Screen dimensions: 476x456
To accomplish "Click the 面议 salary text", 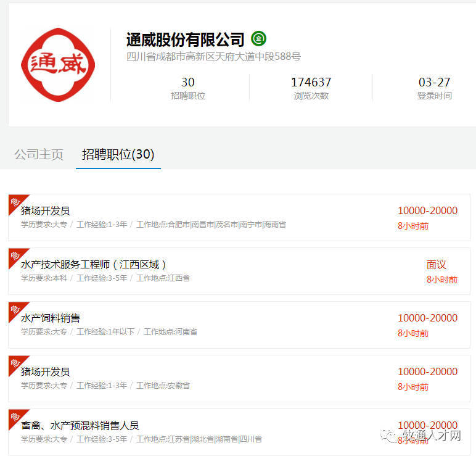I will coord(437,264).
